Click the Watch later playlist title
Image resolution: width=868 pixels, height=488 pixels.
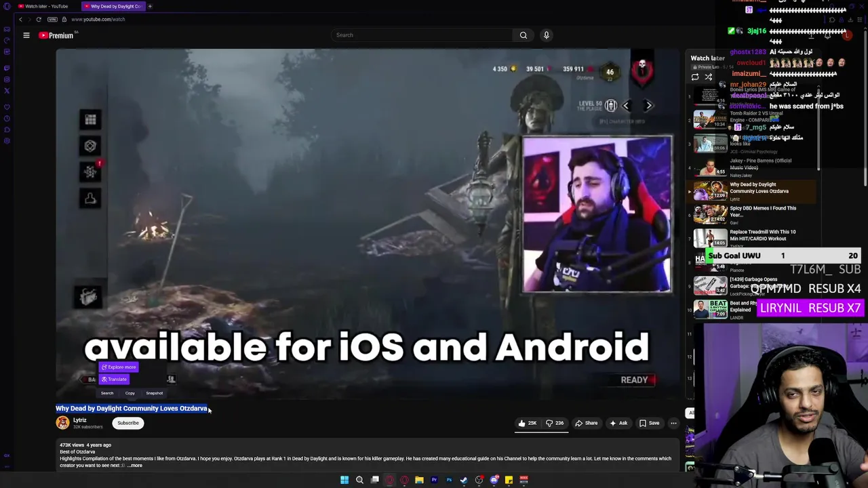click(x=707, y=58)
